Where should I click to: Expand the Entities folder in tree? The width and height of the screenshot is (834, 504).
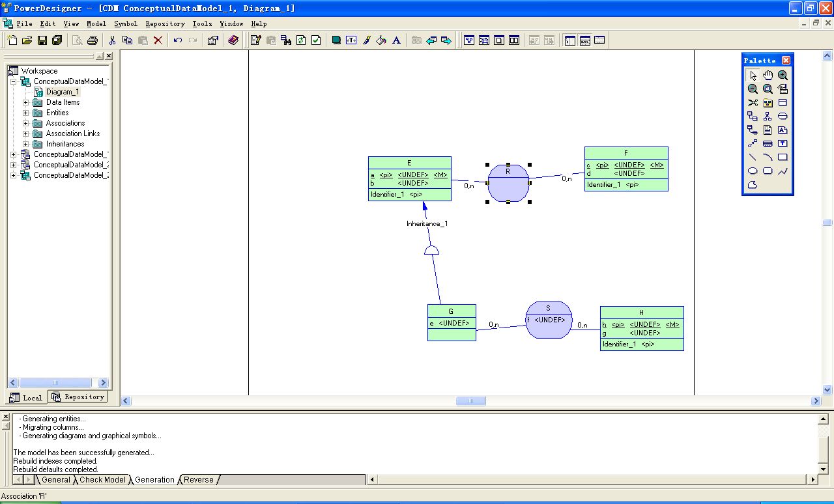(x=26, y=113)
